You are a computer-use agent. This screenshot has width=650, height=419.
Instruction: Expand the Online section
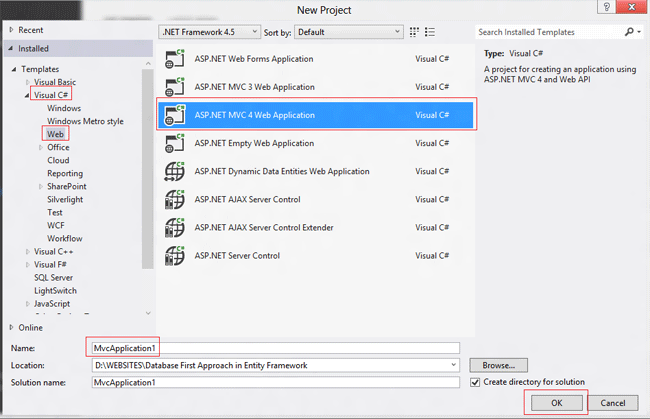pos(12,327)
